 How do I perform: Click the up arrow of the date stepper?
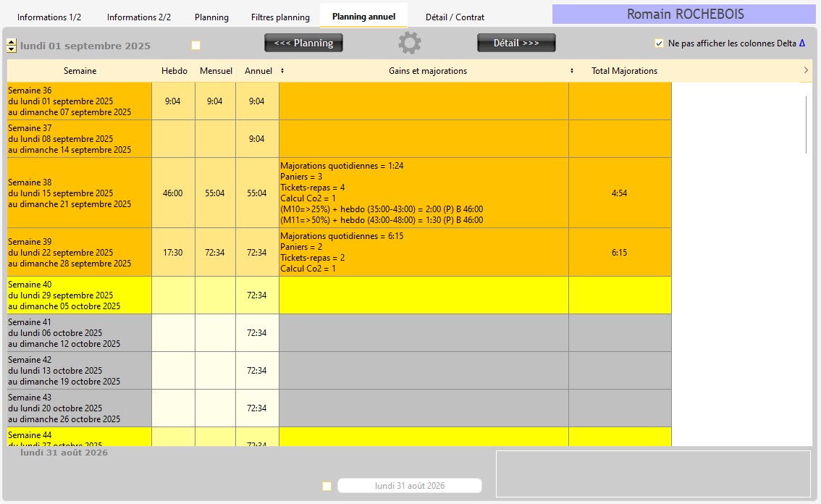[x=11, y=42]
